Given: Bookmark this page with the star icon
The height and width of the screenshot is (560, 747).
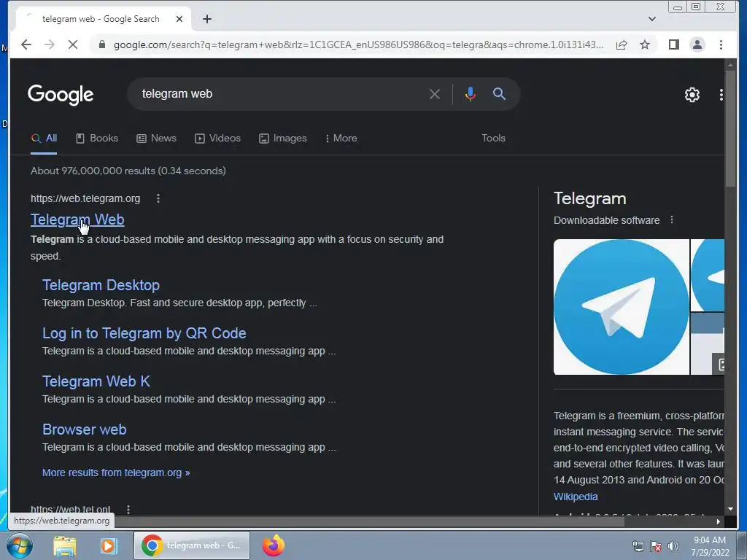Looking at the screenshot, I should tap(645, 44).
